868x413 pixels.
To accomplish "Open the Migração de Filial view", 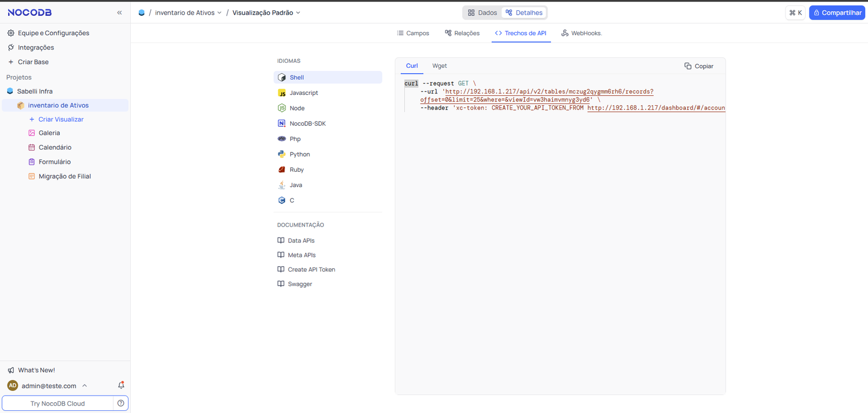I will pyautogui.click(x=65, y=176).
